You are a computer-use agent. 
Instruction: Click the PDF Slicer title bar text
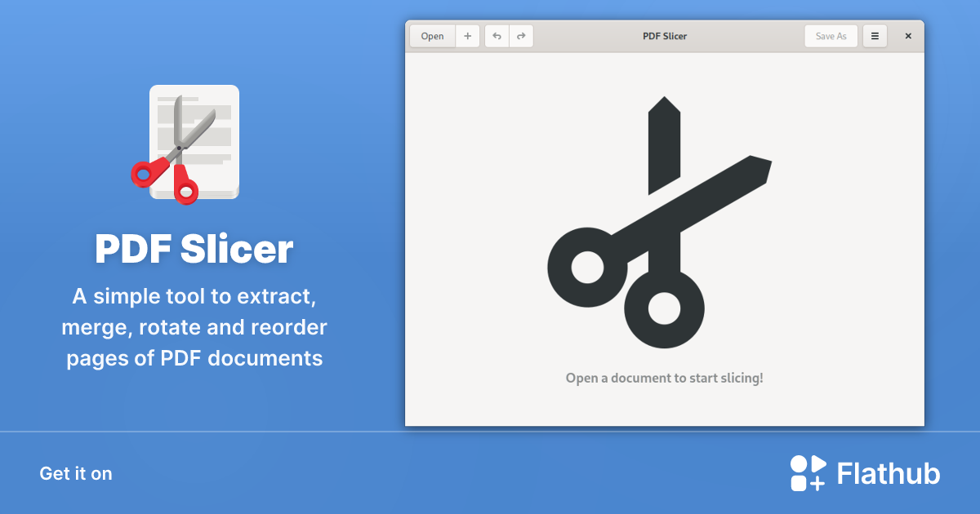(665, 36)
